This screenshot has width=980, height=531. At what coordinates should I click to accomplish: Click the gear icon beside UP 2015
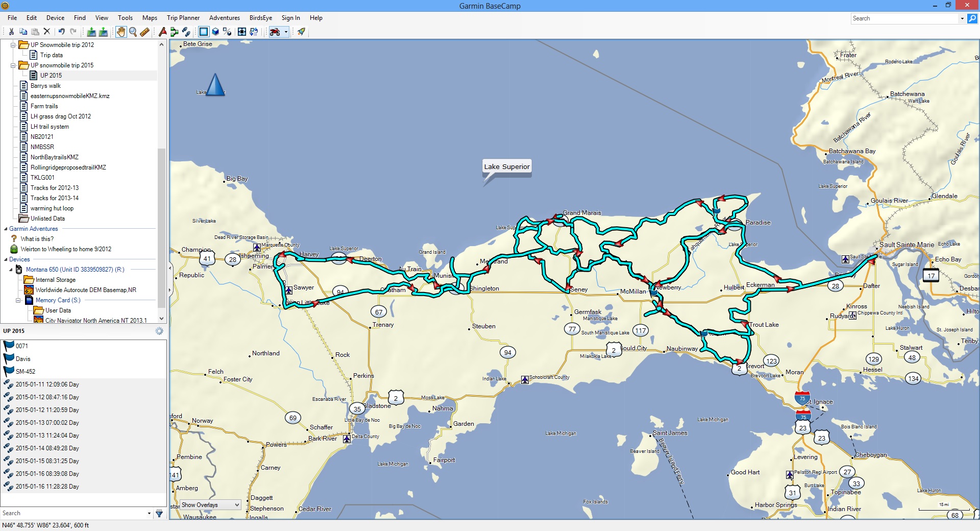(159, 331)
